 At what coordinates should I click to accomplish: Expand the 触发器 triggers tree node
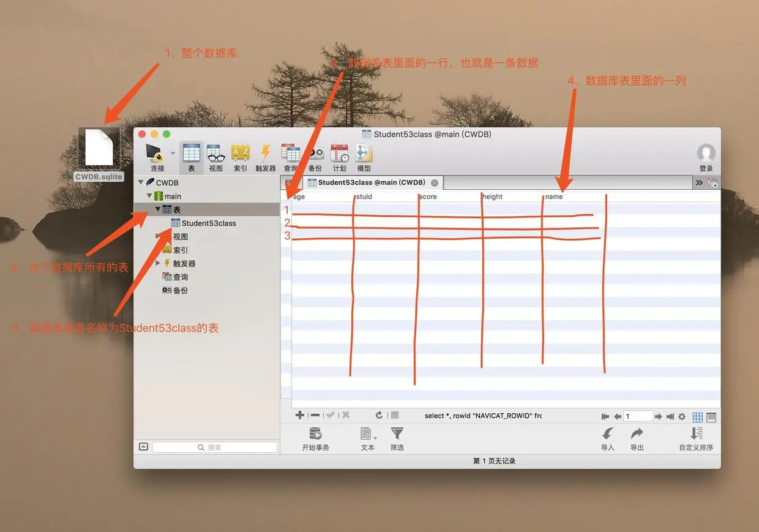[158, 263]
